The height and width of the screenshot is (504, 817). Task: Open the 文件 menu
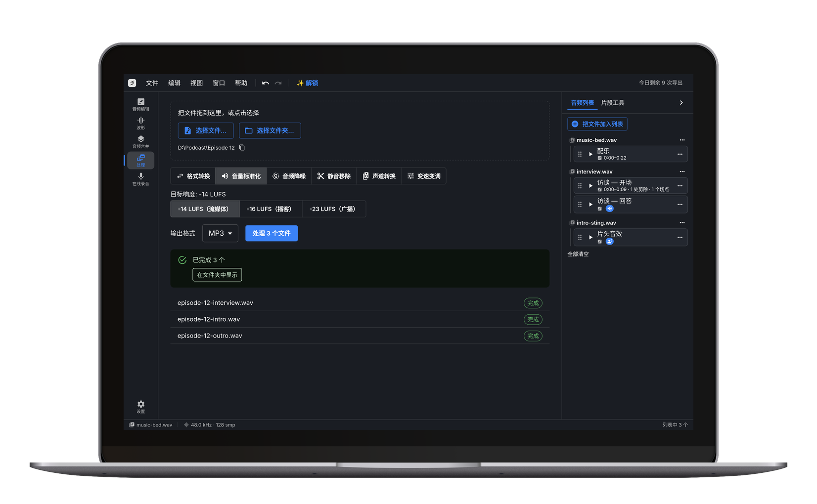point(152,83)
